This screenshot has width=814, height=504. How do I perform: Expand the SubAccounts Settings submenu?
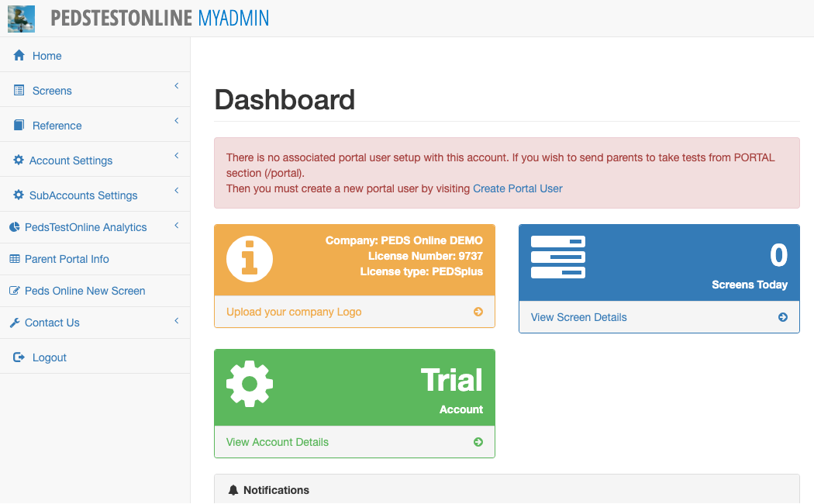click(x=176, y=192)
